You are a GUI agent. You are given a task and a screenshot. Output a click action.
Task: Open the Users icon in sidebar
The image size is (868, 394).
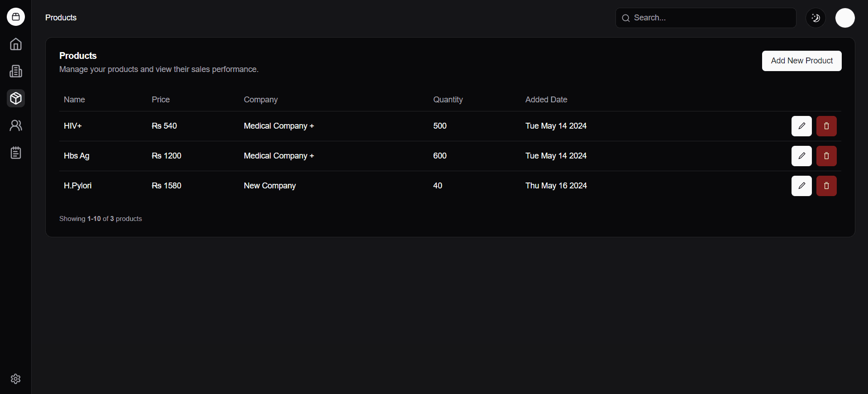[x=16, y=125]
